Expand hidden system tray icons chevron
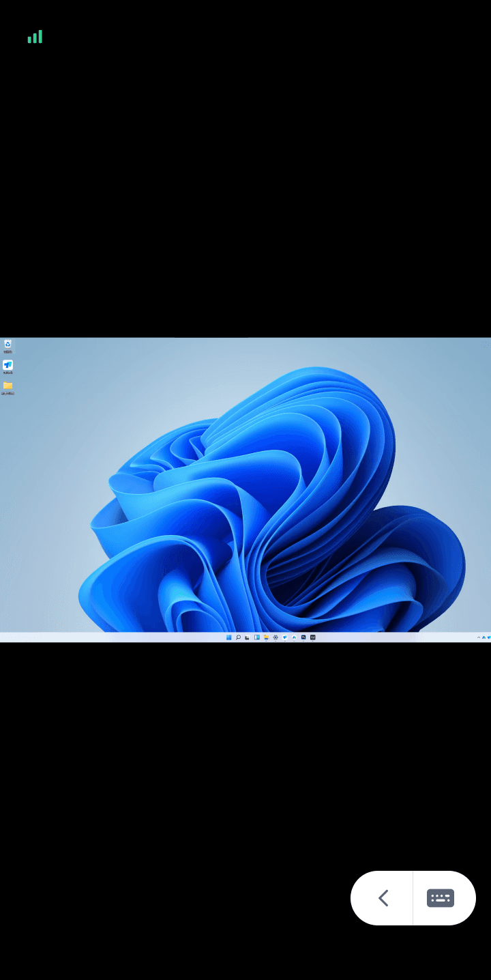The height and width of the screenshot is (980, 491). 479,637
